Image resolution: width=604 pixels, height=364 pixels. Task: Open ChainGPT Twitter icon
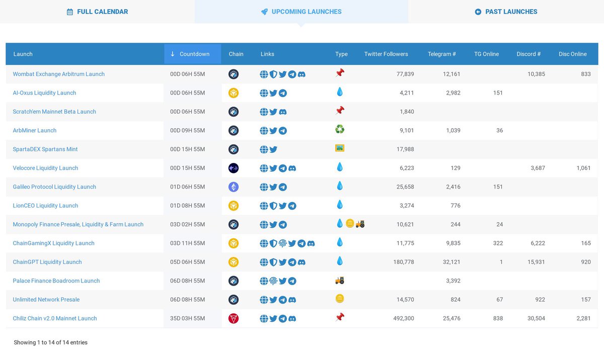point(282,262)
